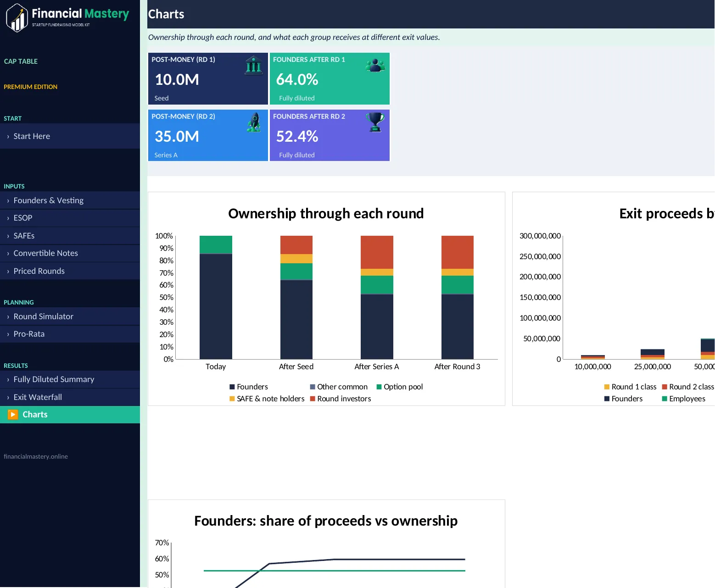This screenshot has height=588, width=715.
Task: Click the Round 1 class legend swatch
Action: [607, 387]
